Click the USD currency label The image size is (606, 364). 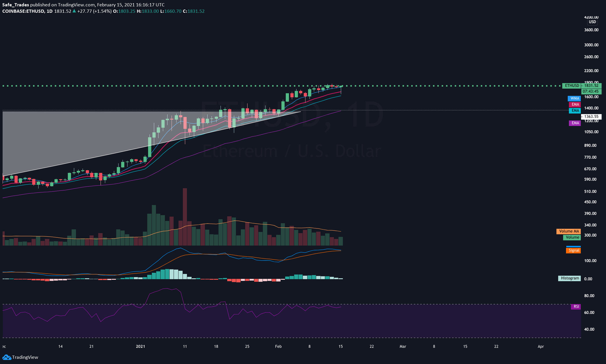point(592,22)
